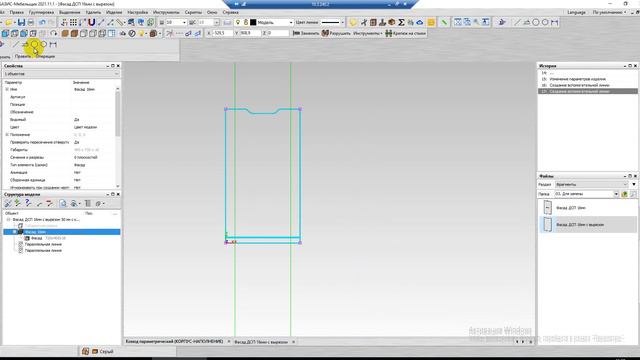Viewport: 640px width, 360px height.
Task: Click the Серый status bar label
Action: tap(107, 351)
